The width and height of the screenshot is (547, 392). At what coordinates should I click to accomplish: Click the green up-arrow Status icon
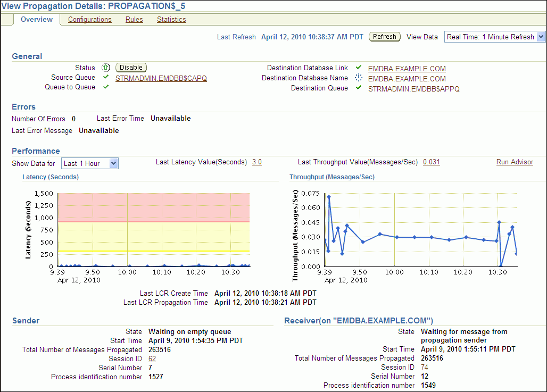[x=106, y=68]
